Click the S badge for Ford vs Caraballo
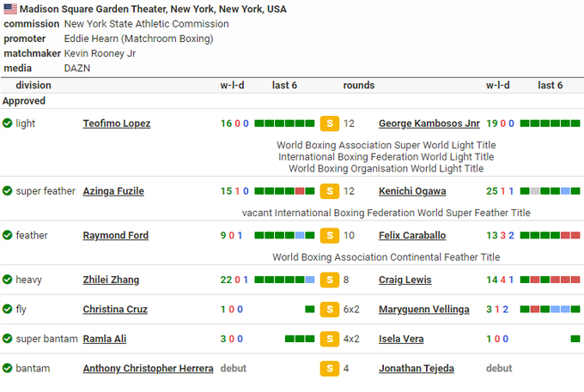 [x=329, y=235]
